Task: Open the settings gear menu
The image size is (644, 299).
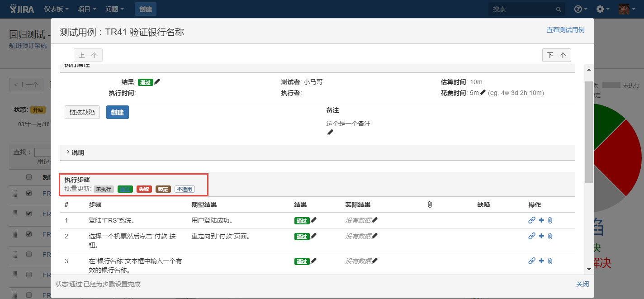Action: click(x=603, y=9)
